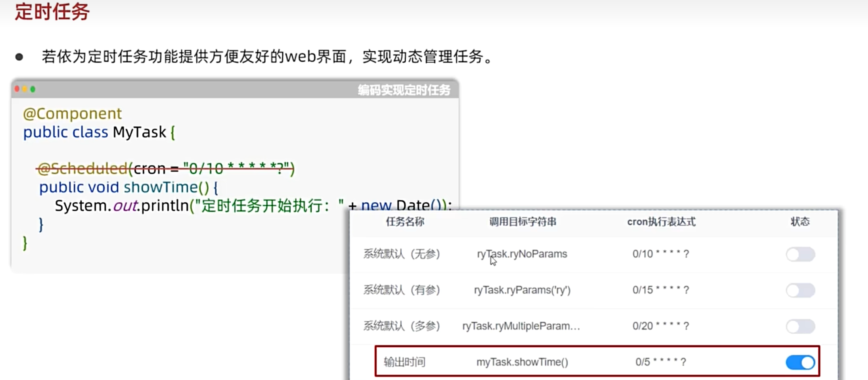Screen dimensions: 868x380
Task: Click the struck-through @Scheduled annotation
Action: [x=165, y=169]
